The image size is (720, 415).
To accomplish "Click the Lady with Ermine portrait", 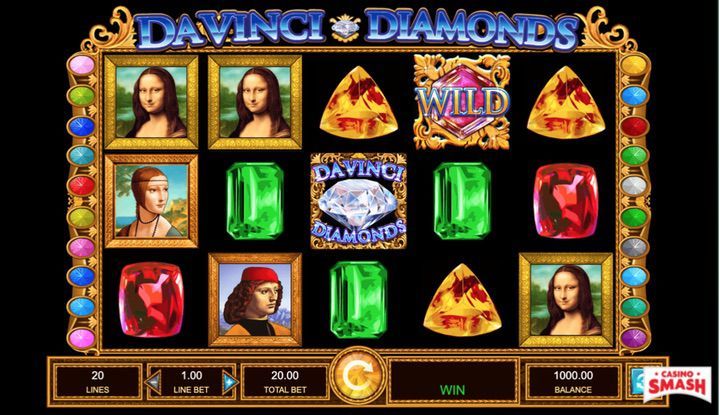I will [151, 201].
